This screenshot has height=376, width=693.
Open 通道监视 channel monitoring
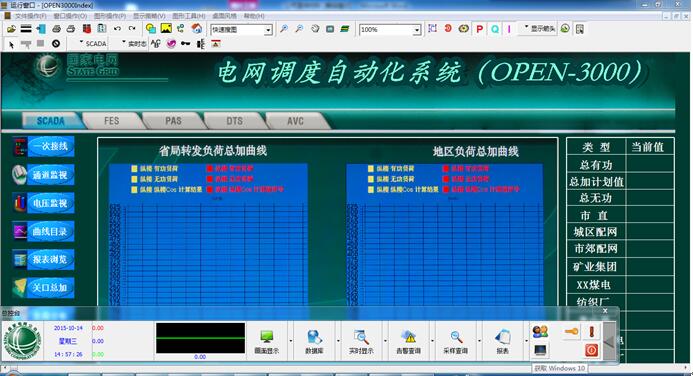click(x=50, y=175)
